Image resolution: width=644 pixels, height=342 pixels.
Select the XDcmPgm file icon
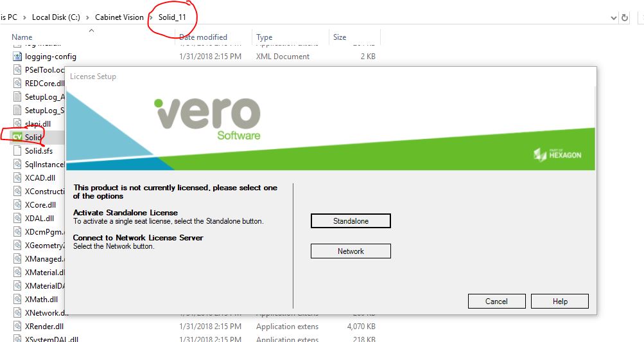[x=17, y=232]
